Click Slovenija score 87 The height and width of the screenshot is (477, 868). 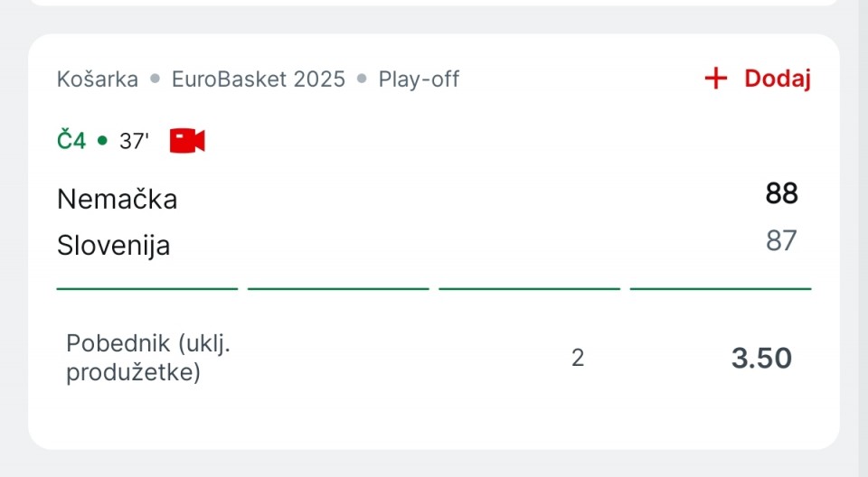(x=781, y=240)
